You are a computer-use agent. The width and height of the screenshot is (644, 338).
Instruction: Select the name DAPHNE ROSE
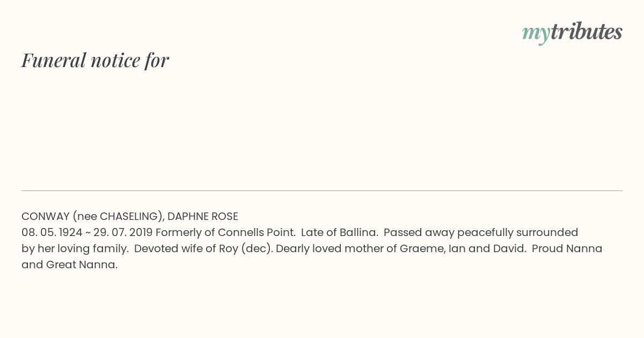203,216
